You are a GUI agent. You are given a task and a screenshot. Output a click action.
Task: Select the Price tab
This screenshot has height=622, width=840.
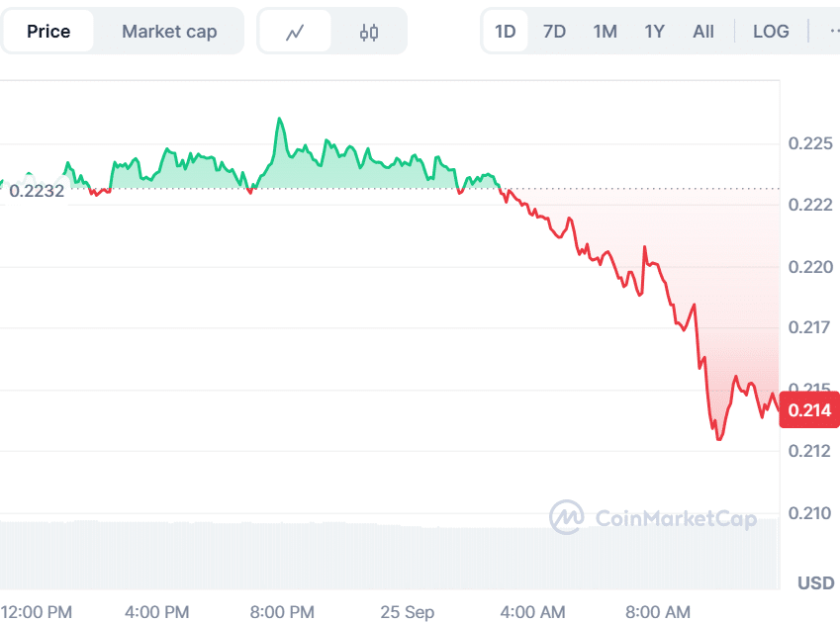point(48,32)
